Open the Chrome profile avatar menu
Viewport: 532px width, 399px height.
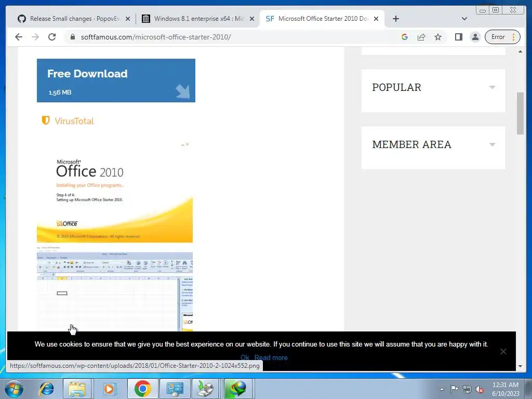click(x=475, y=37)
